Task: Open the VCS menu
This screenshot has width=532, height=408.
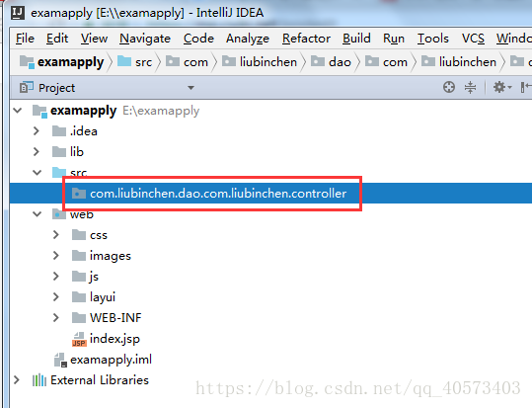Action: coord(473,39)
